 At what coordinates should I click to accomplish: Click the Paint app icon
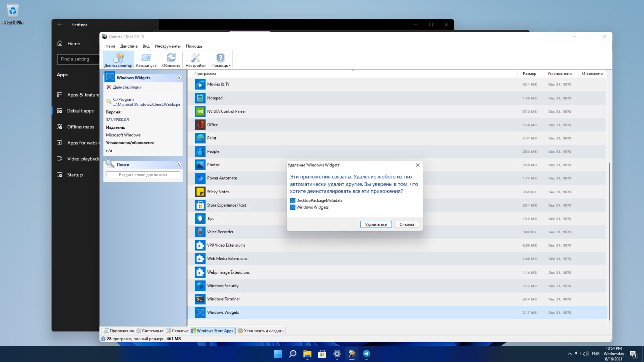coord(200,138)
